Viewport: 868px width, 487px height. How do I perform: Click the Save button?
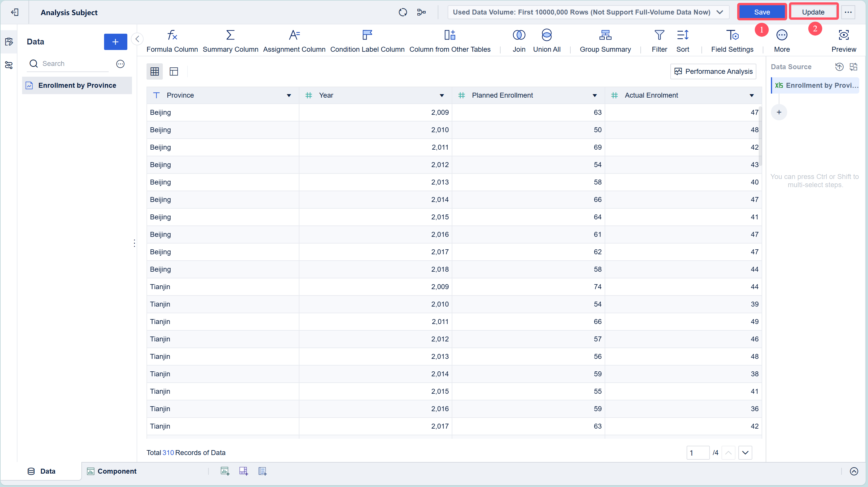coord(762,12)
